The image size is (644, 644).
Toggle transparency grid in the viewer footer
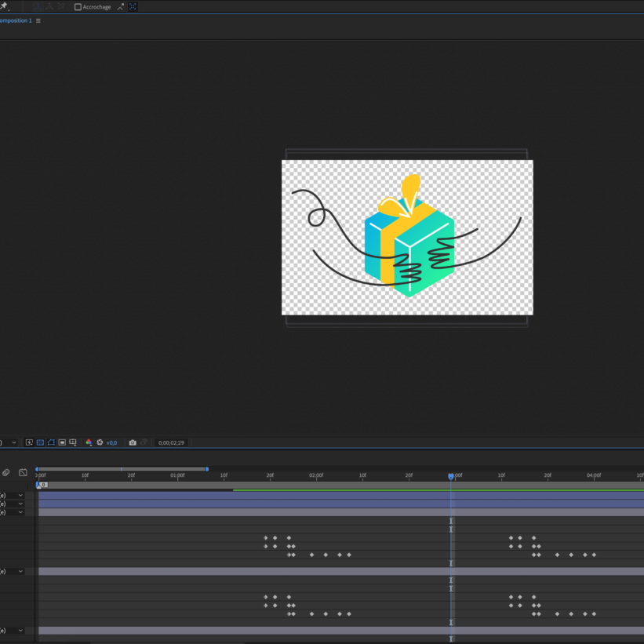coord(40,442)
